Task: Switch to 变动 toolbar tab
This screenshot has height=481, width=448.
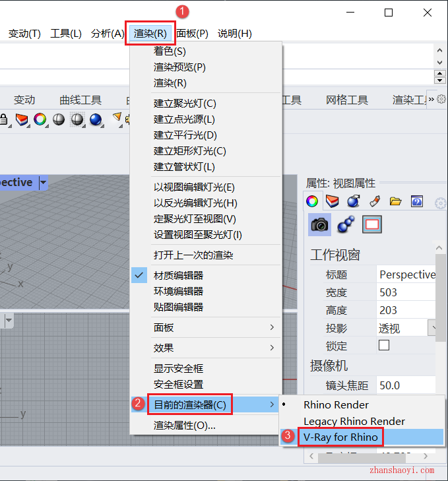Action: click(24, 100)
